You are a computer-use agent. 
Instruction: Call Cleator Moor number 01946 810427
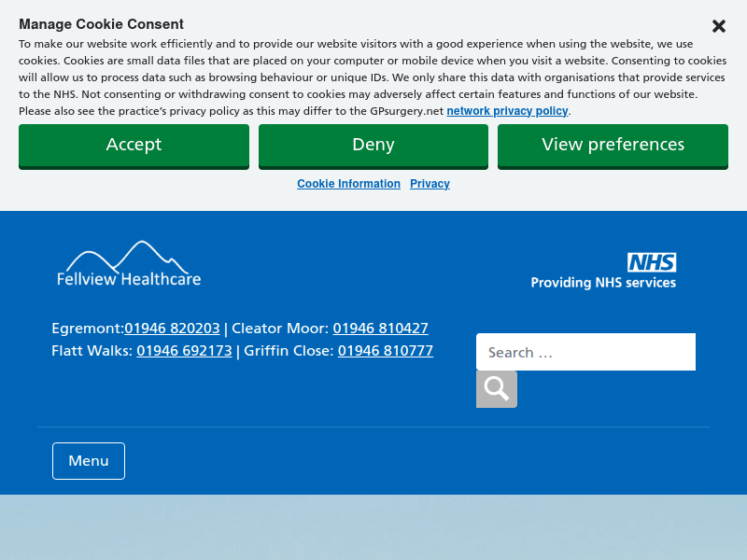[x=380, y=329]
